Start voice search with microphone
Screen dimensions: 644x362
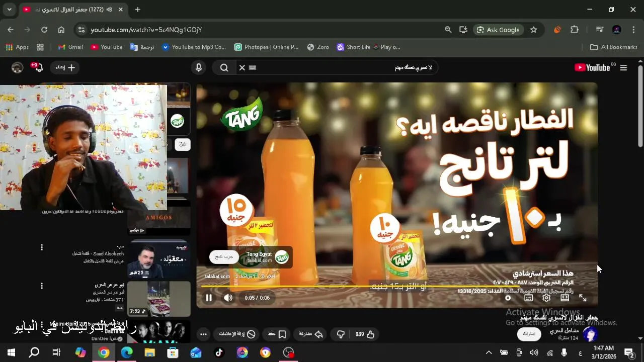tap(199, 67)
